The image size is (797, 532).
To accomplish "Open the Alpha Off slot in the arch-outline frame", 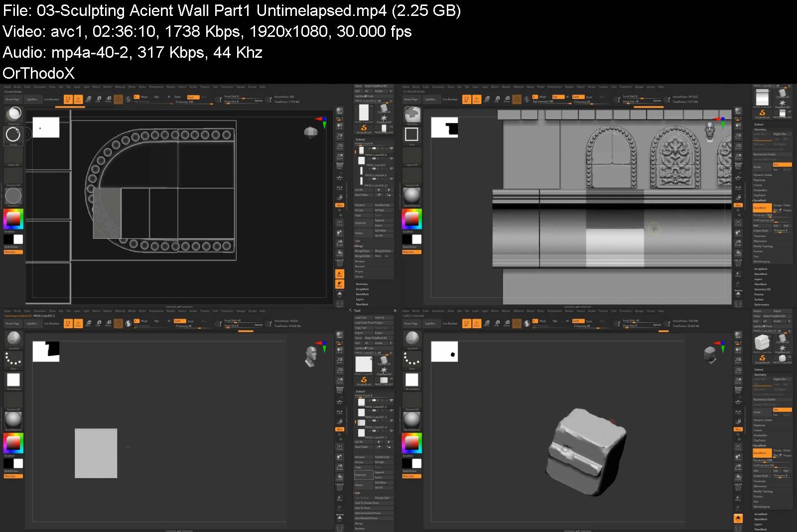I will point(13,156).
